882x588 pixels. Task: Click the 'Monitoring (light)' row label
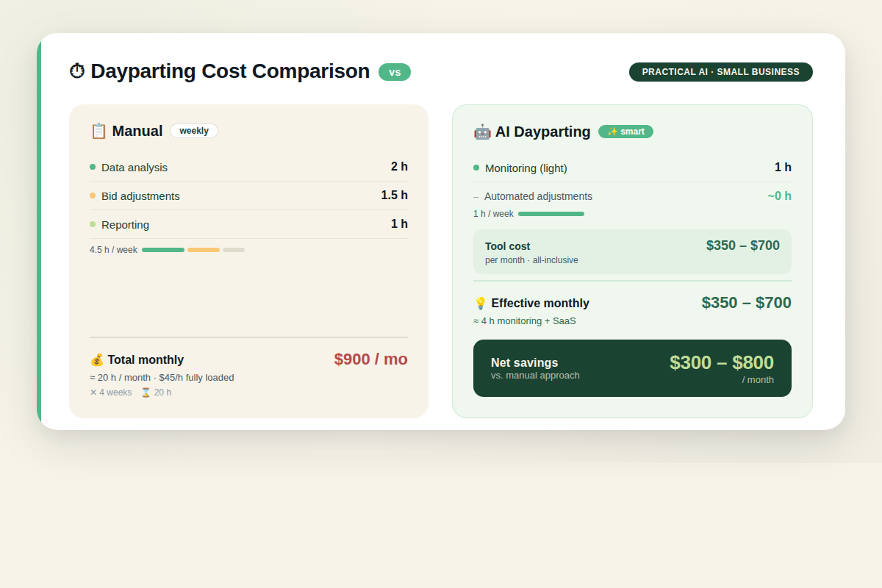(526, 168)
